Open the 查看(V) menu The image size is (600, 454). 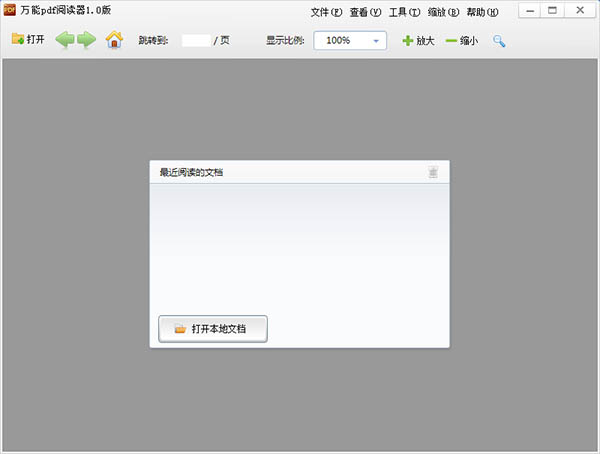[x=365, y=13]
